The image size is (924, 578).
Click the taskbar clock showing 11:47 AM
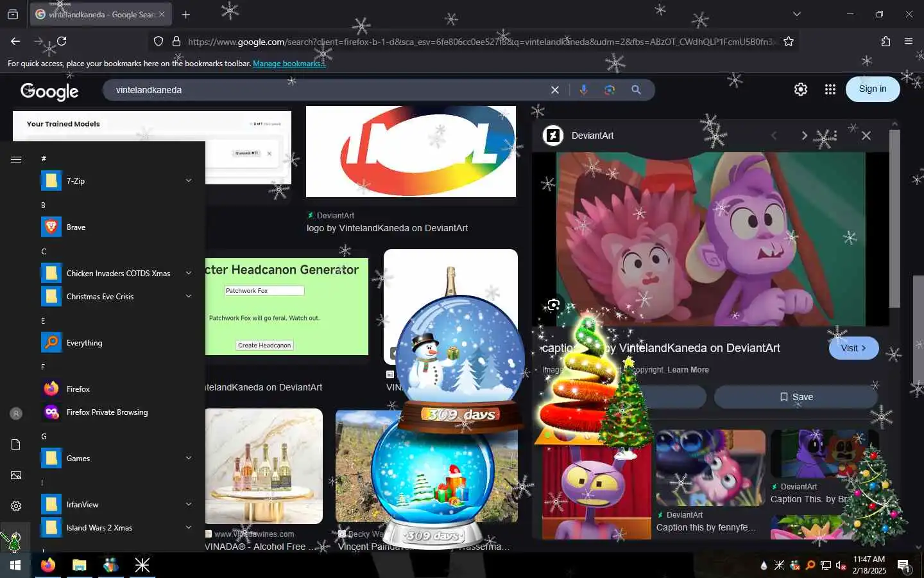(x=869, y=565)
